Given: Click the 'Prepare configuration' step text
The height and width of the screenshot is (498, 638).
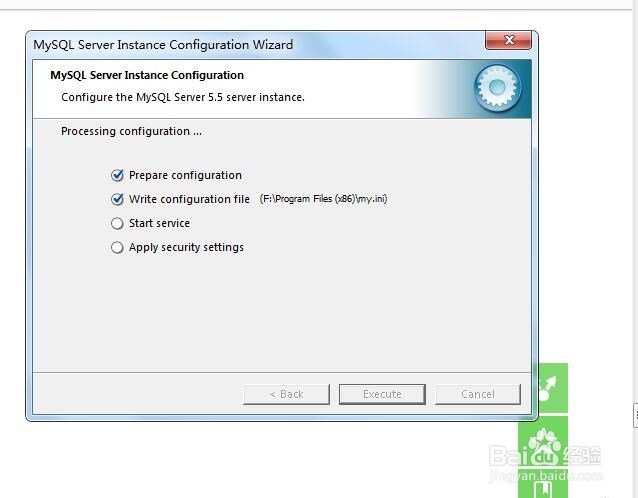Looking at the screenshot, I should point(185,175).
